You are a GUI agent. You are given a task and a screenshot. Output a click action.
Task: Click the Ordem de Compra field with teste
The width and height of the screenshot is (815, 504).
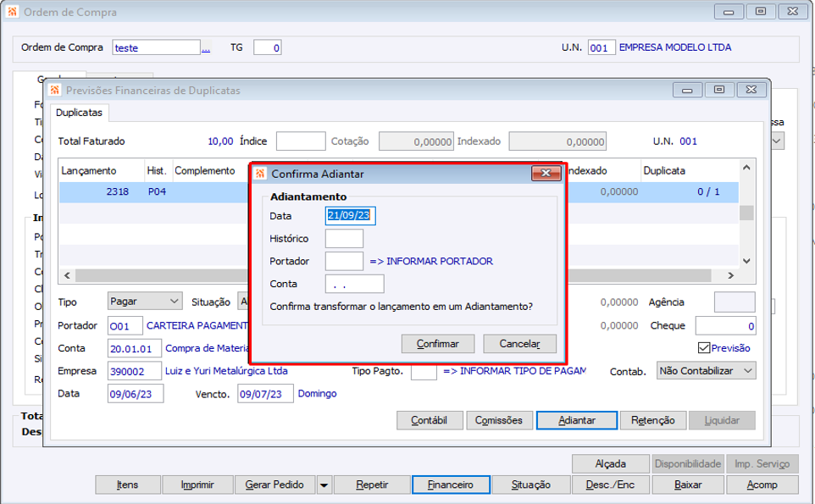coord(156,47)
